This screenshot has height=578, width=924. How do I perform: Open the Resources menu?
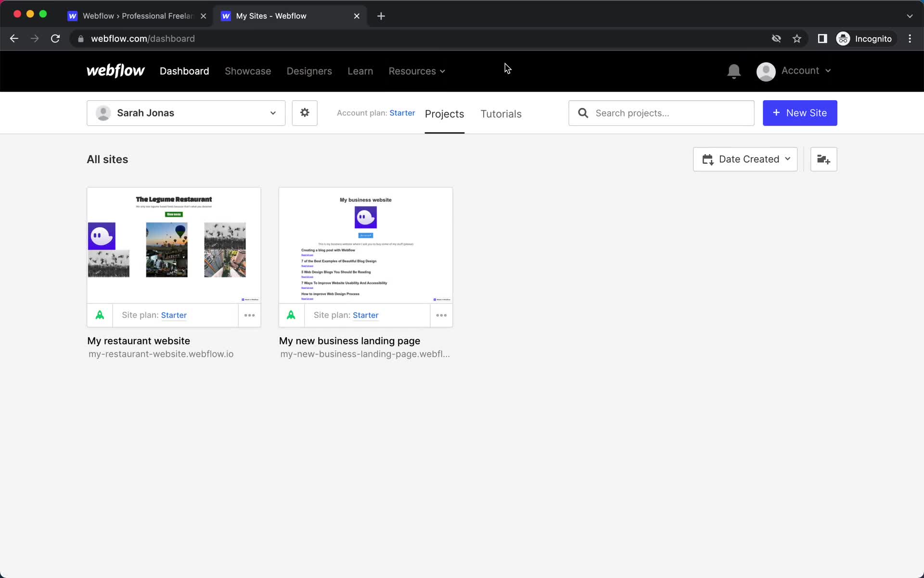(x=416, y=71)
